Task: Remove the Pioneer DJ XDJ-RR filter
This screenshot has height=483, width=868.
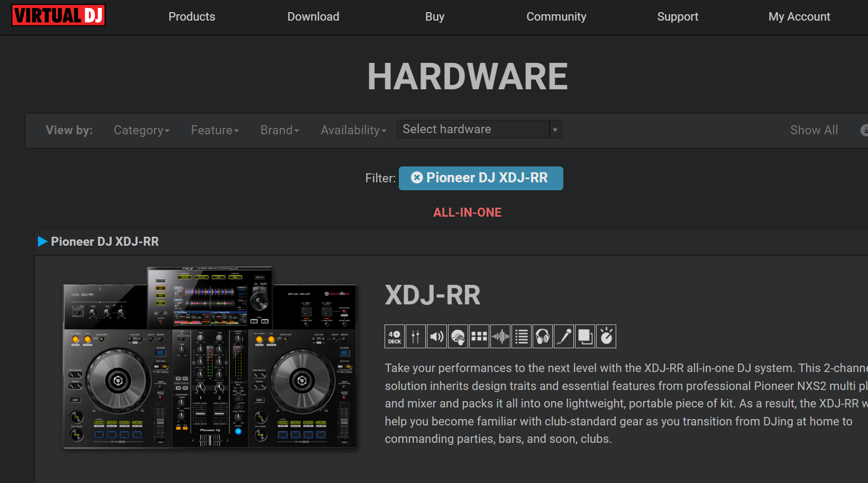Action: pyautogui.click(x=417, y=178)
